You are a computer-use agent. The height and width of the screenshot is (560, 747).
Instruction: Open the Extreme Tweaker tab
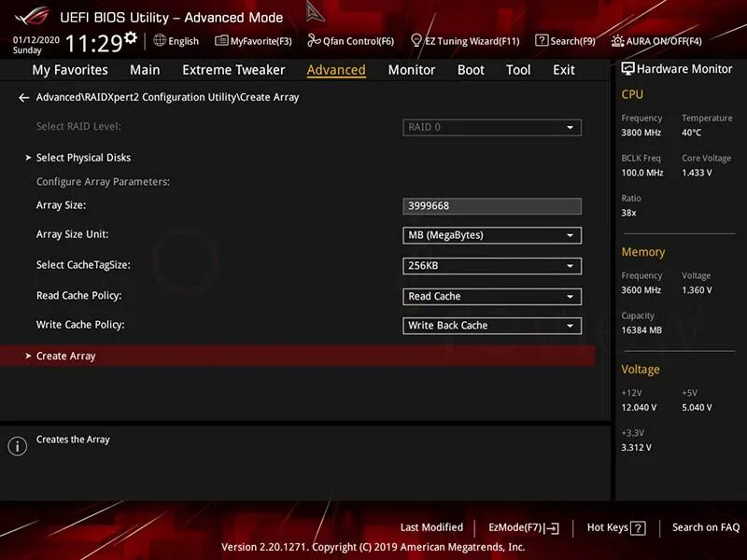233,70
